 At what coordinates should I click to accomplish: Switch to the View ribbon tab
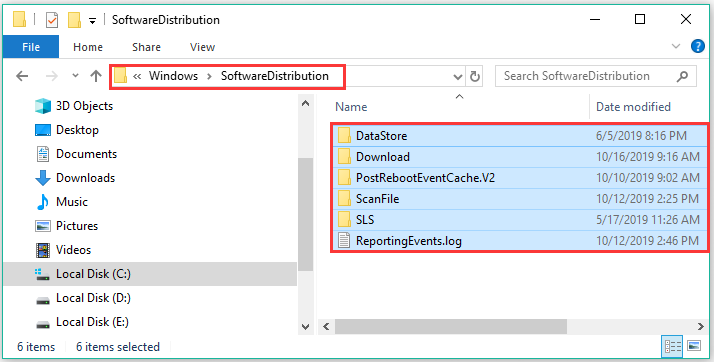[x=202, y=47]
